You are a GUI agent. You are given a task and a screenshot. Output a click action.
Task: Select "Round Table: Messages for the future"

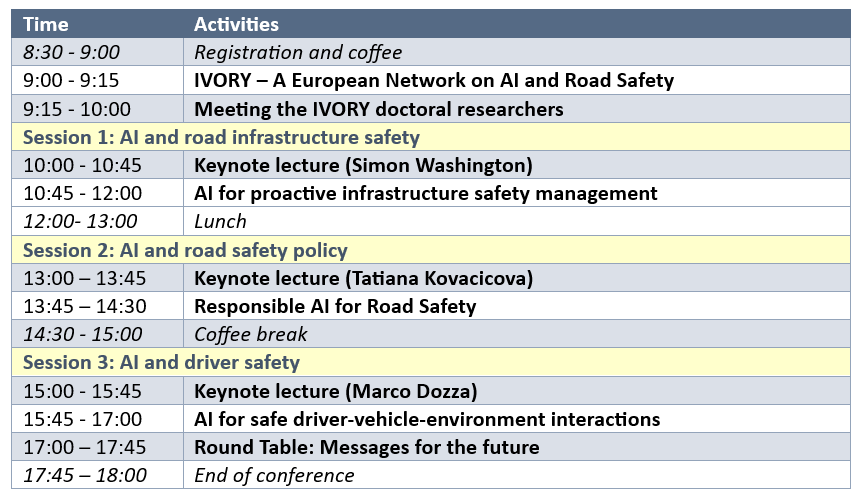(366, 447)
